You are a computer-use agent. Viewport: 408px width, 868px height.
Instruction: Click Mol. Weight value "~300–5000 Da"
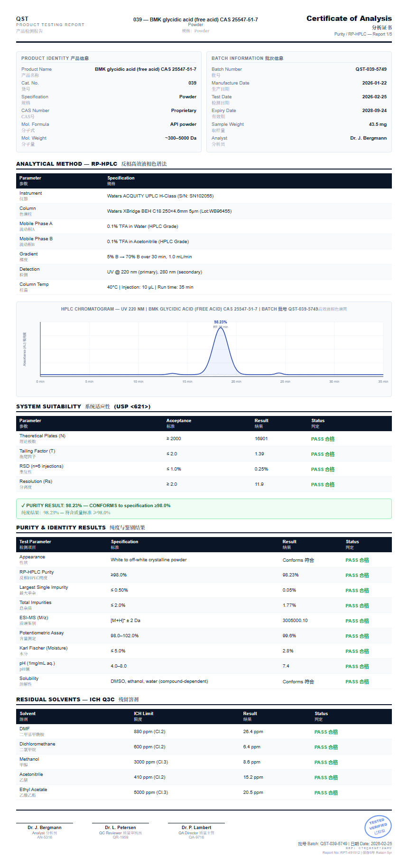[x=181, y=138]
